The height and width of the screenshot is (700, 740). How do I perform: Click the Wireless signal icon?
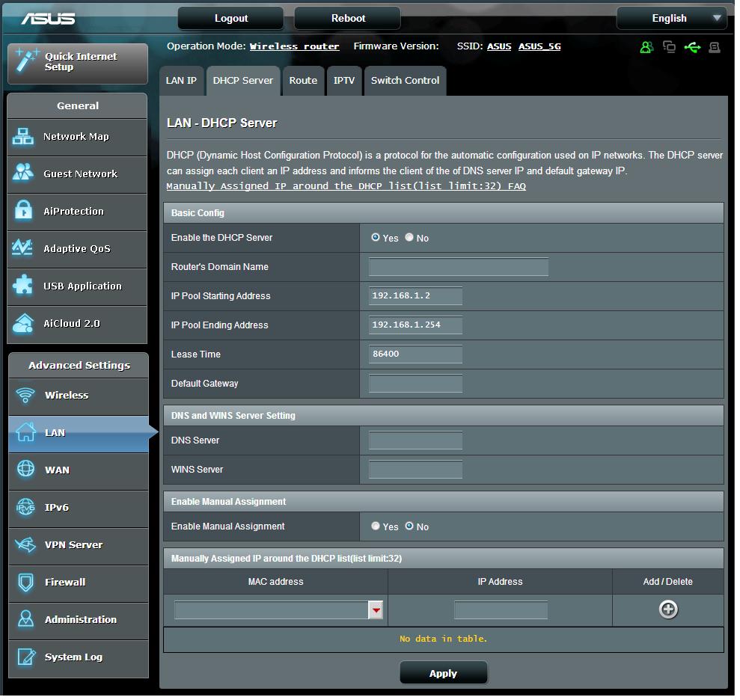pyautogui.click(x=25, y=396)
